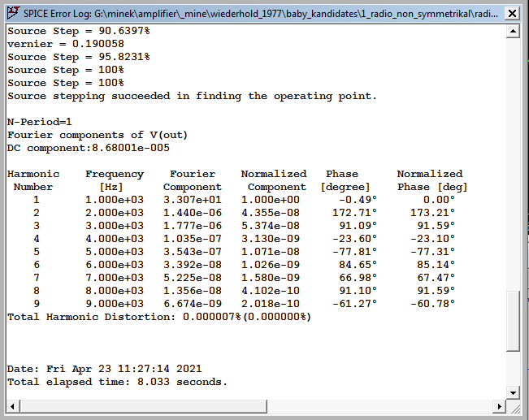Click frequency value 2.000e+03
The height and width of the screenshot is (420, 529).
(x=115, y=213)
